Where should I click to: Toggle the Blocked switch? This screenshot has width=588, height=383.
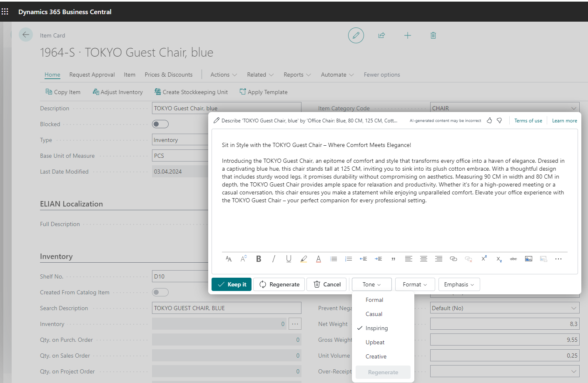160,124
